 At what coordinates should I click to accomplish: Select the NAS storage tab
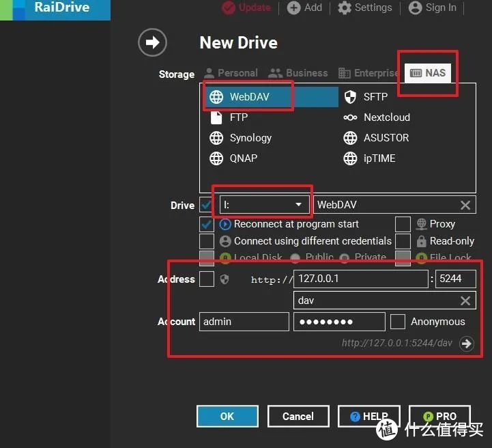pos(428,73)
